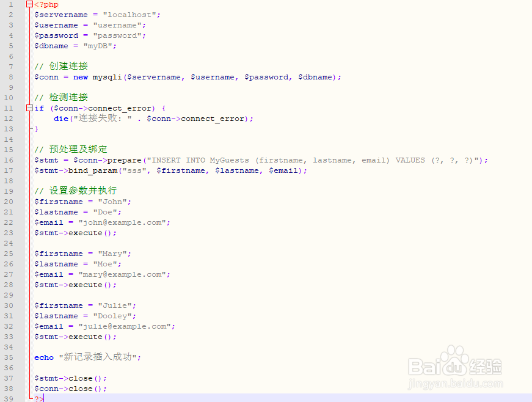Screen dimensions: 532x402
Task: Click the $conn->close() call on line 38
Action: tap(70, 388)
